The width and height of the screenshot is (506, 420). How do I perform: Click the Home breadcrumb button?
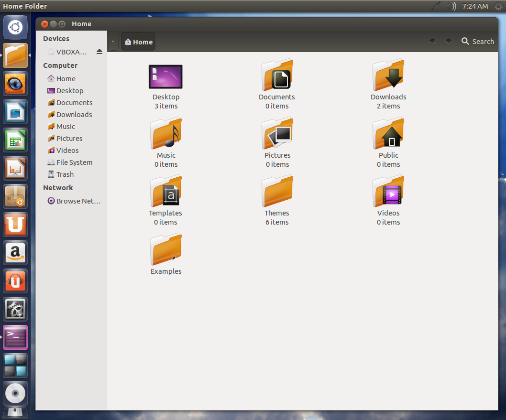click(138, 41)
